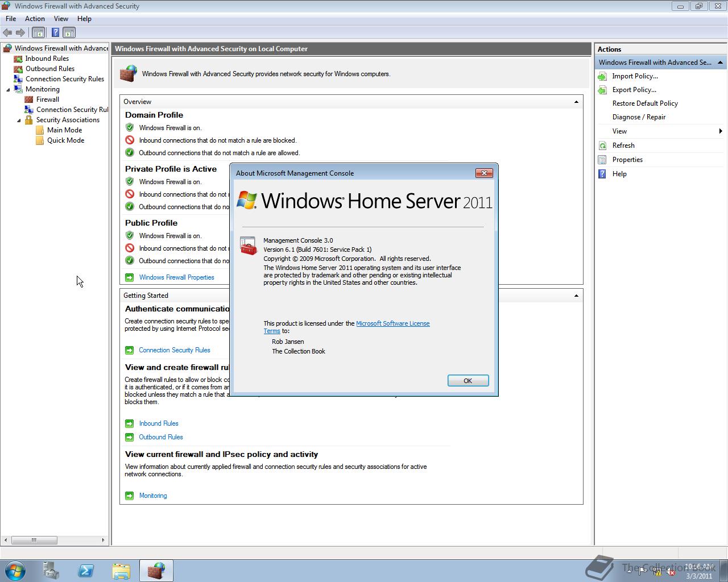The height and width of the screenshot is (582, 728).
Task: Open Main Mode folder
Action: (64, 130)
